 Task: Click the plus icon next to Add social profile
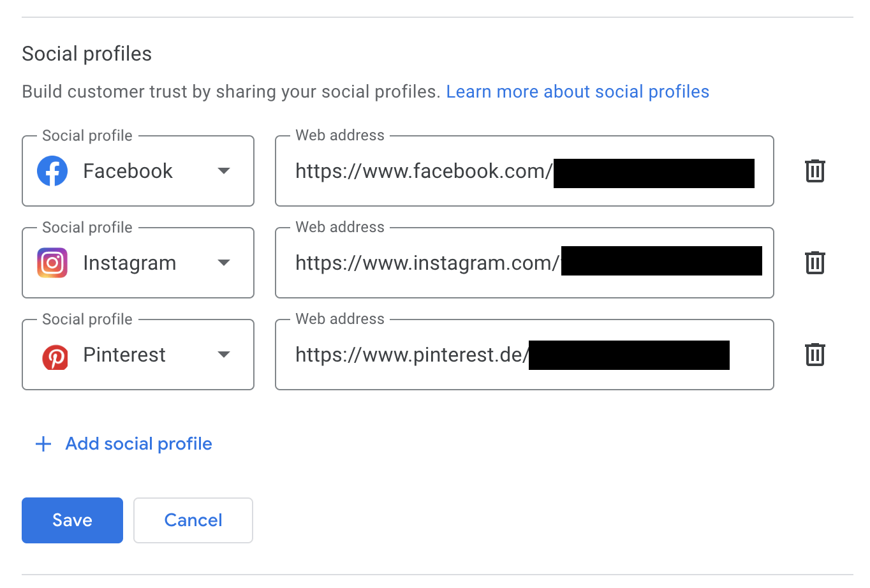42,443
